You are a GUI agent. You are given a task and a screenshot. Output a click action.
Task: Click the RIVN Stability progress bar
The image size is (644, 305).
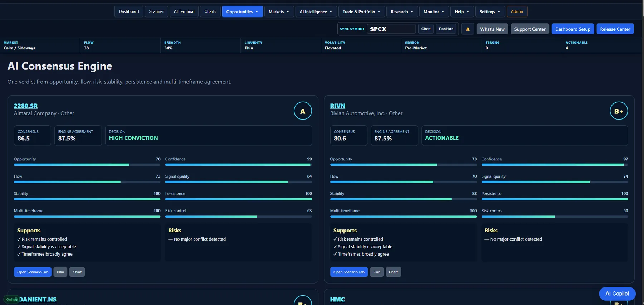coord(403,199)
